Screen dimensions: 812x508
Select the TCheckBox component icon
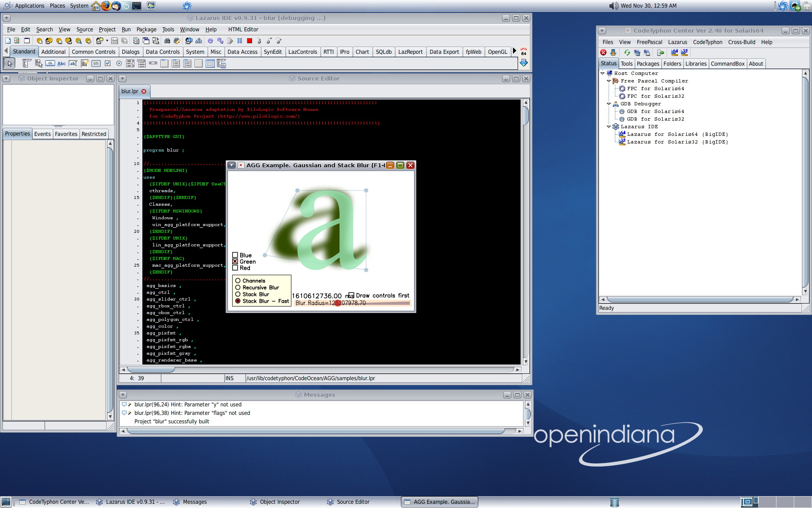tap(107, 63)
